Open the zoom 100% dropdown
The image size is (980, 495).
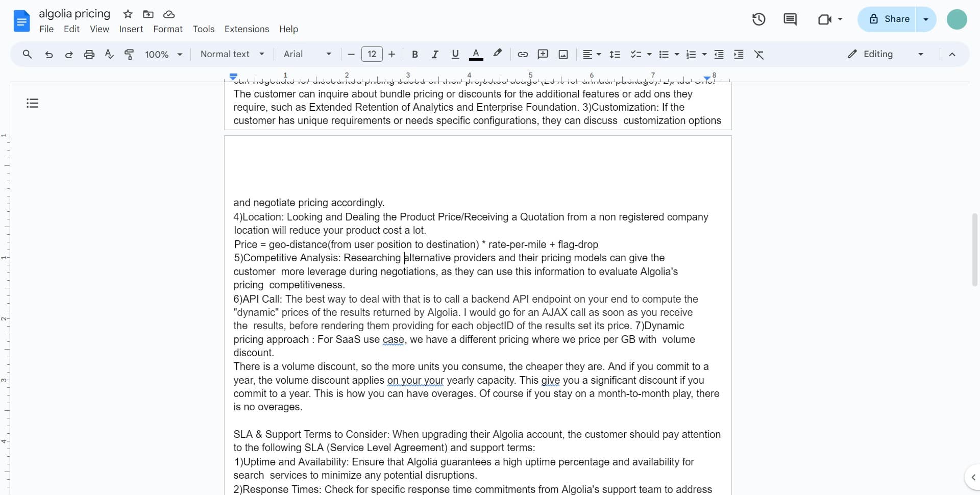click(163, 55)
